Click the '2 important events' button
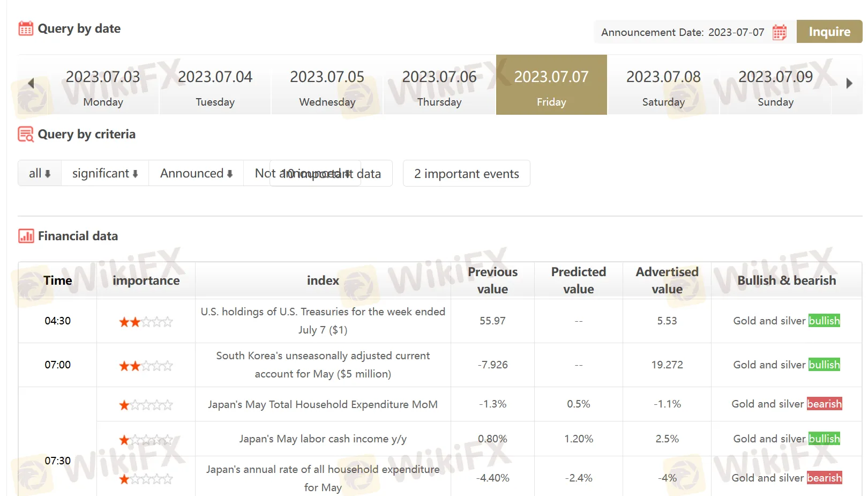Screen dimensions: 868x496 click(466, 173)
